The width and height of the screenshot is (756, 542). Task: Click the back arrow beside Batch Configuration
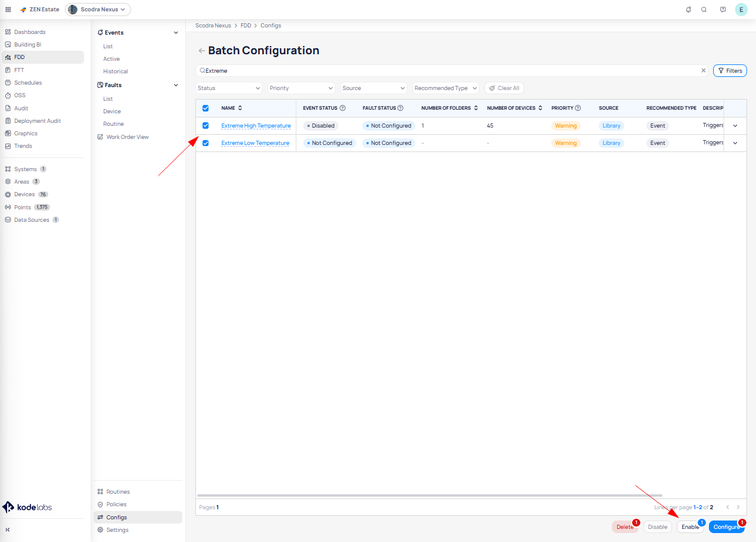point(201,51)
